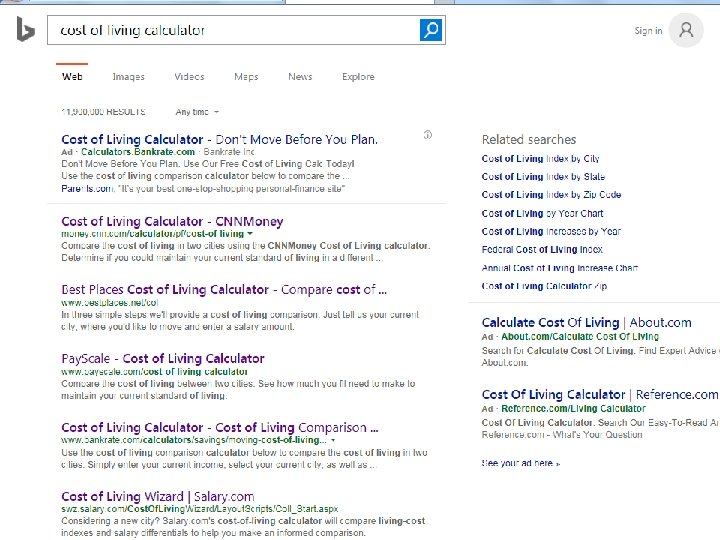Open PayScale - Cost of Living Calculator result
This screenshot has height=540, width=720.
[x=163, y=358]
